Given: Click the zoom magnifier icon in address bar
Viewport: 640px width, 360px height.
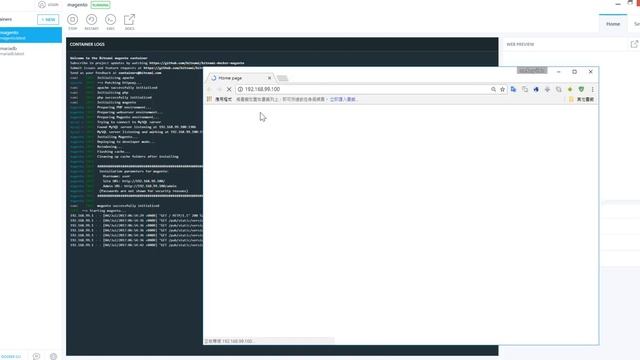Looking at the screenshot, I should pyautogui.click(x=493, y=89).
